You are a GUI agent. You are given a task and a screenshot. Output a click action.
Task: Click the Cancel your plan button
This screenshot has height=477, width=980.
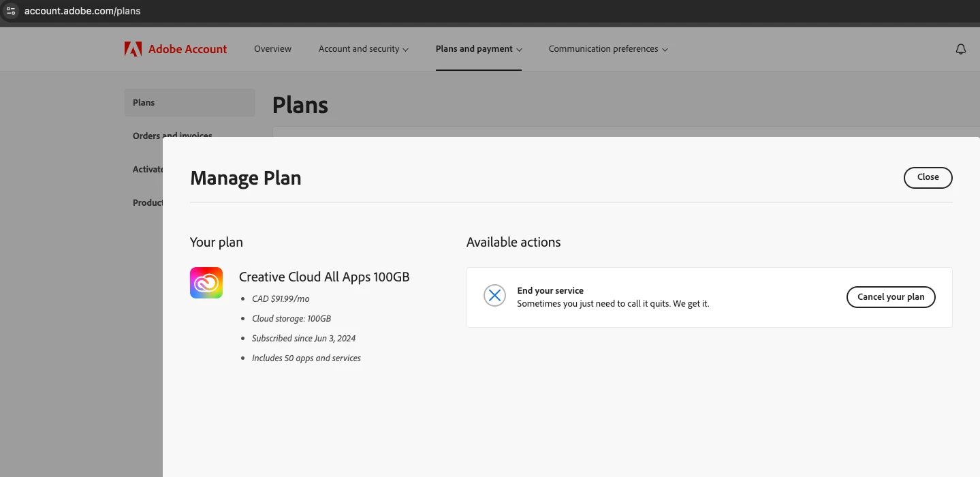coord(891,297)
